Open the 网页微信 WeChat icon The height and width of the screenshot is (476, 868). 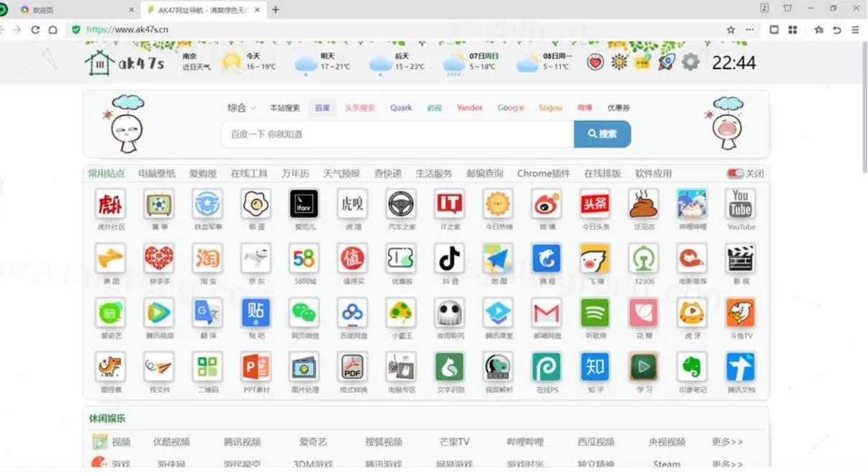point(304,313)
